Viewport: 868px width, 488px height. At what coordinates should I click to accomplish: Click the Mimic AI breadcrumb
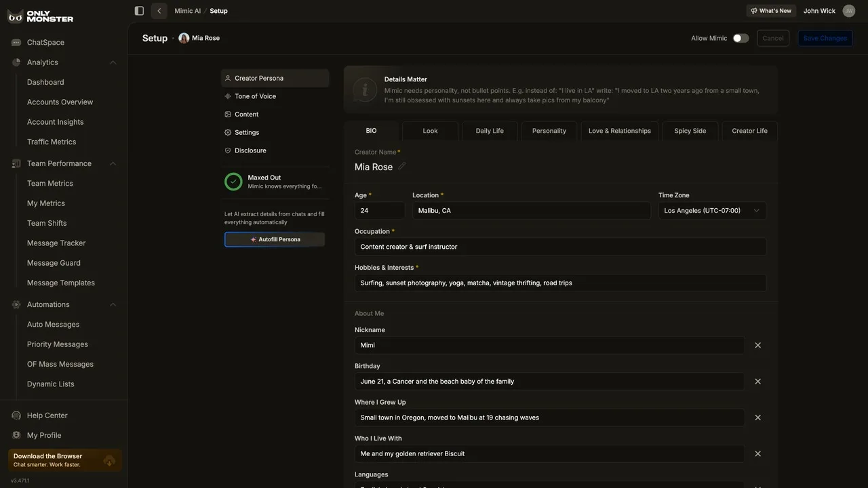188,11
